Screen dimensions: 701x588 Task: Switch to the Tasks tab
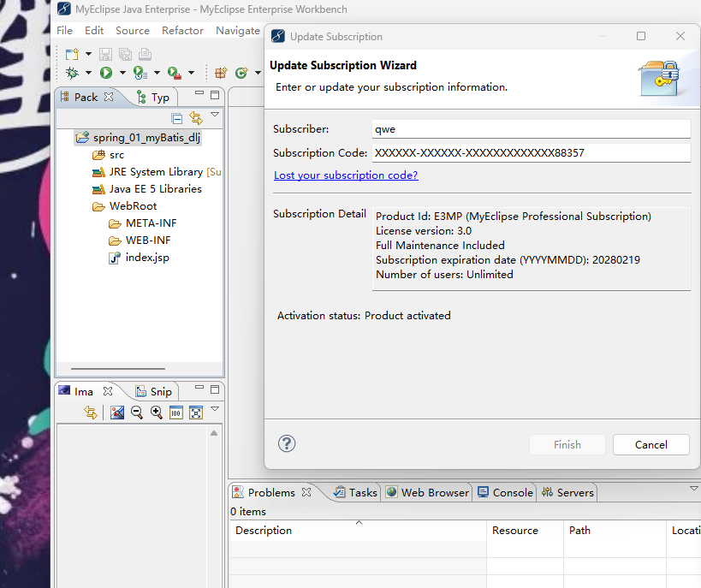pos(356,492)
